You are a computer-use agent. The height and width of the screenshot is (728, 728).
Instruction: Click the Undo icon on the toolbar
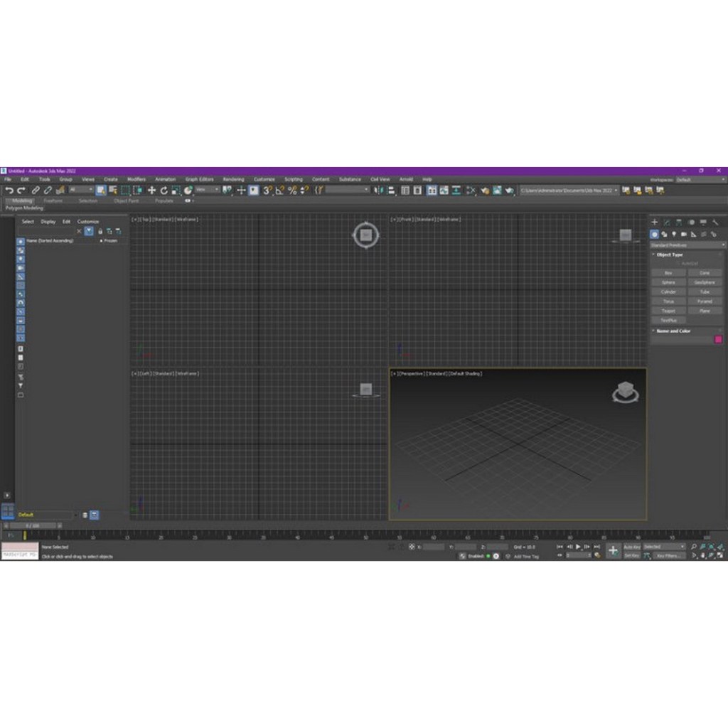pos(9,191)
